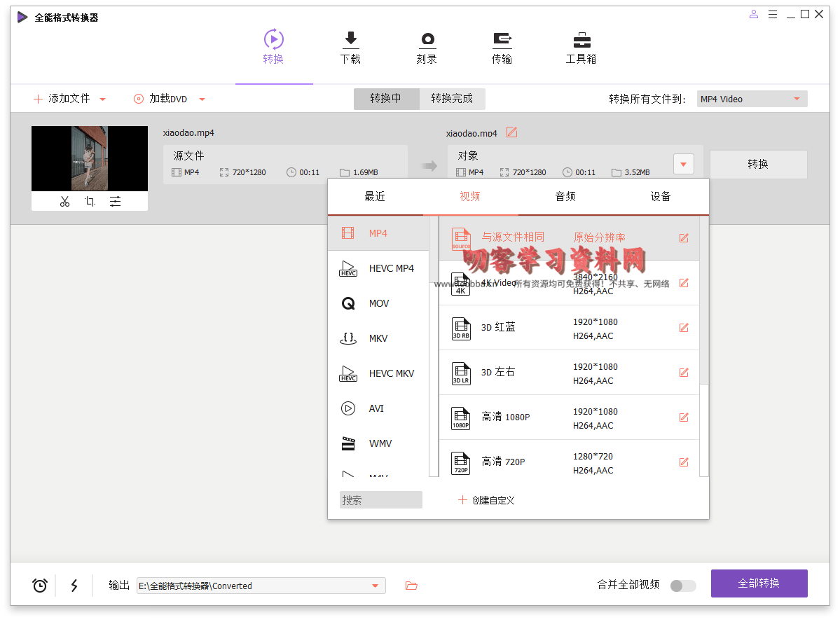Open effect adjustment sliders icon under thumbnail
This screenshot has height=622, width=840.
(115, 202)
